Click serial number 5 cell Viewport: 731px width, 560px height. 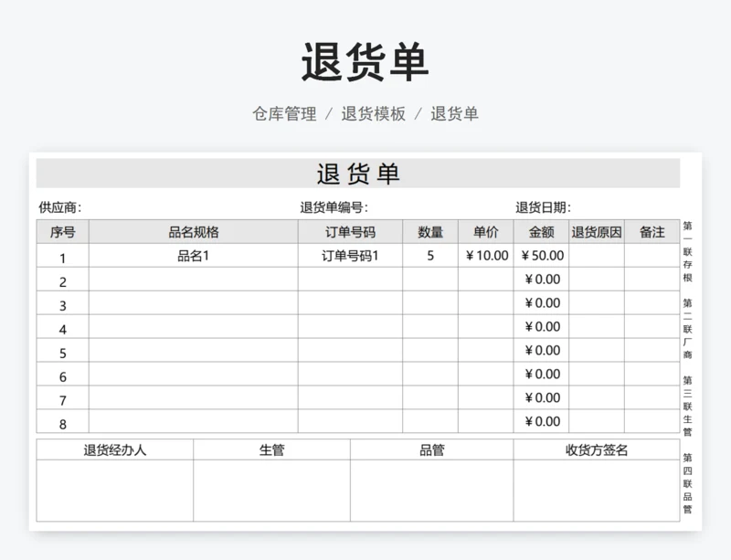pyautogui.click(x=62, y=350)
